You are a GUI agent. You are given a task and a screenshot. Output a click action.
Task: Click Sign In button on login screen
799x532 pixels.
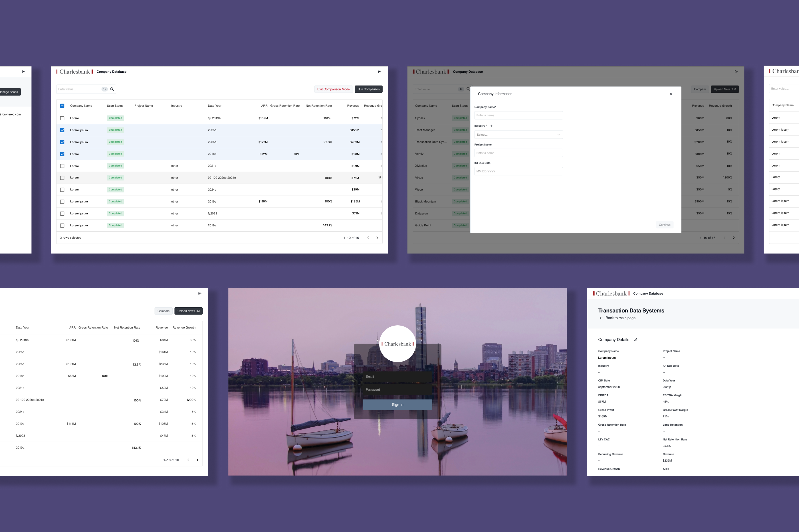pos(397,405)
